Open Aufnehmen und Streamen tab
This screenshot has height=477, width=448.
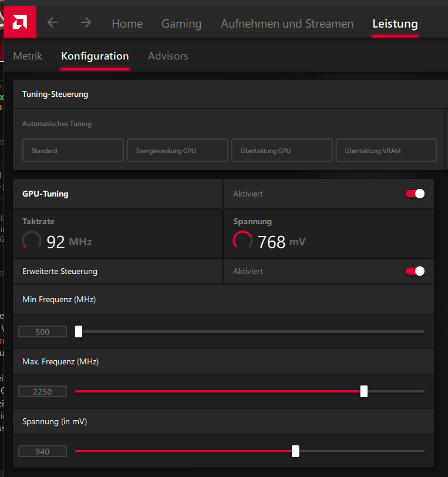tap(287, 23)
